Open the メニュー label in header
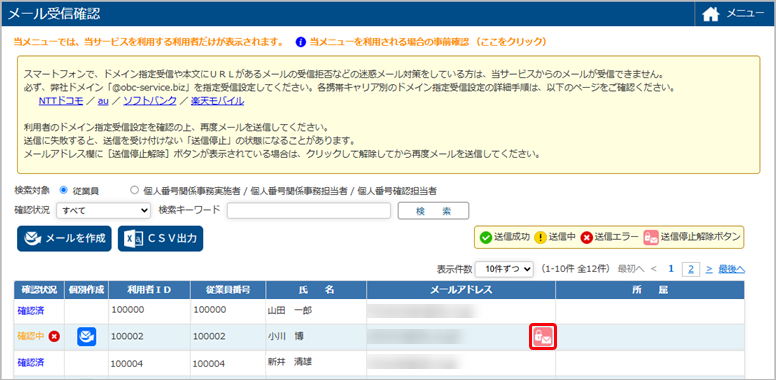 (x=745, y=14)
